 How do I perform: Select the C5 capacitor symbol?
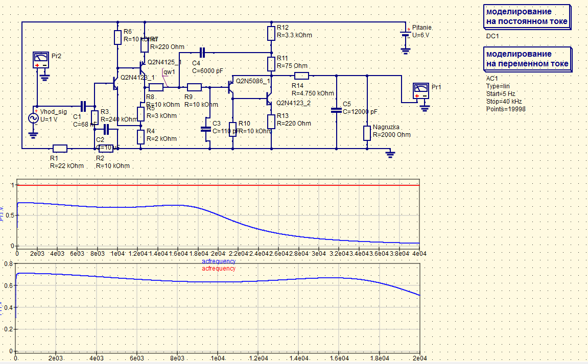pyautogui.click(x=336, y=110)
